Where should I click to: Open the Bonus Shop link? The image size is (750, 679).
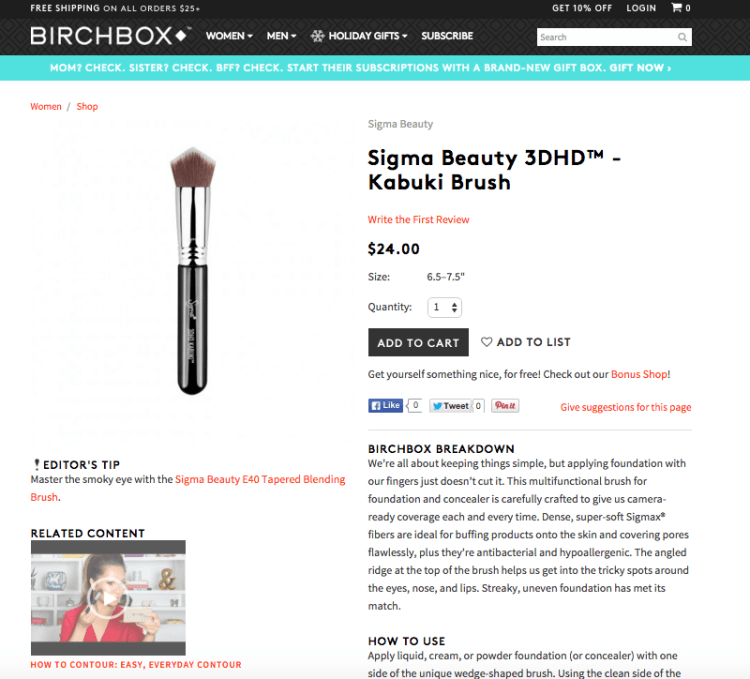tap(639, 374)
